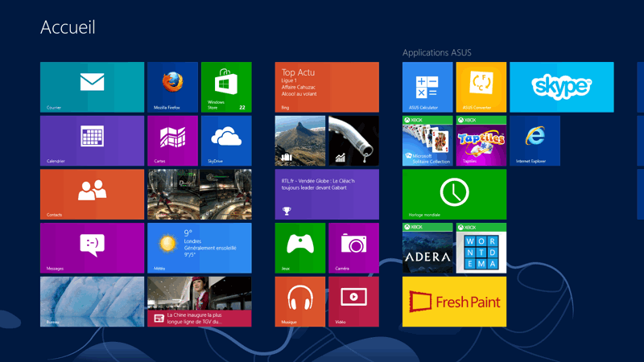Open the Musique tile
The image size is (644, 362).
[x=299, y=302]
